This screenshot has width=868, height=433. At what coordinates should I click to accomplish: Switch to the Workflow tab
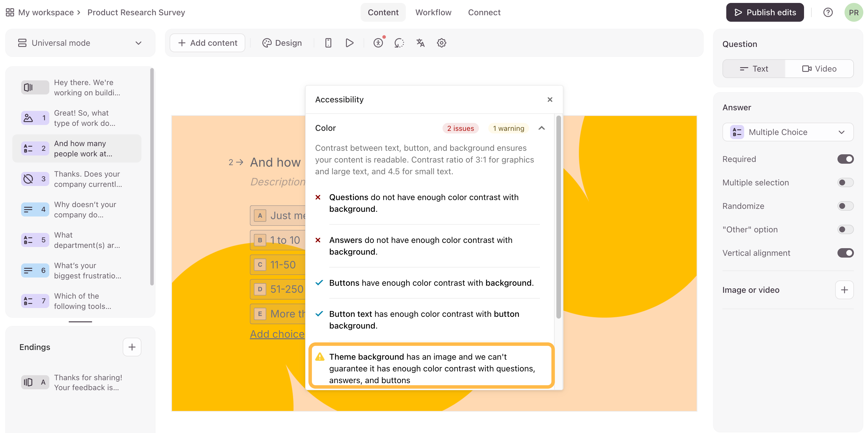[x=433, y=12]
